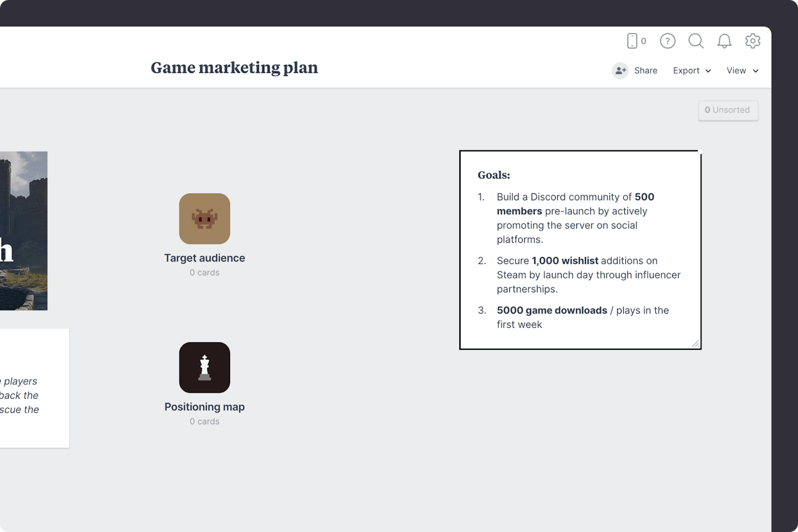Click the note card resize handle
This screenshot has height=532, width=798.
click(697, 343)
